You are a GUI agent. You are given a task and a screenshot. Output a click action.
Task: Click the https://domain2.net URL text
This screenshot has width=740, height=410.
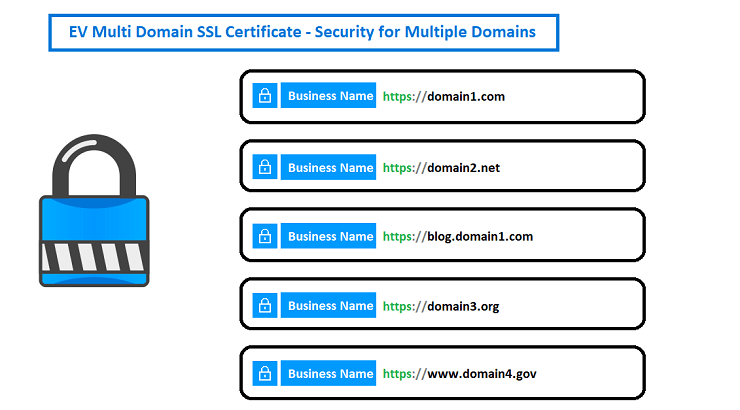click(441, 167)
